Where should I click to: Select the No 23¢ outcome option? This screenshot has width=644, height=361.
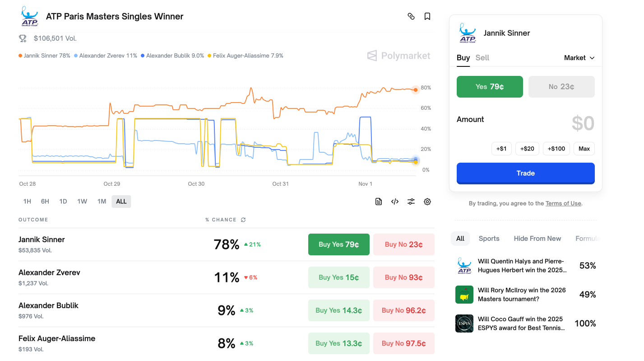click(x=561, y=87)
